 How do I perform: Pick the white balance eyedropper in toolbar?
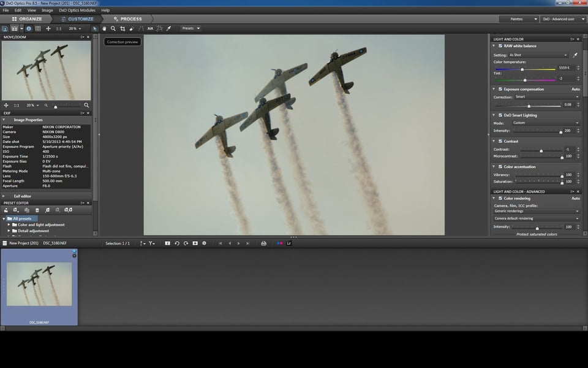tap(169, 29)
